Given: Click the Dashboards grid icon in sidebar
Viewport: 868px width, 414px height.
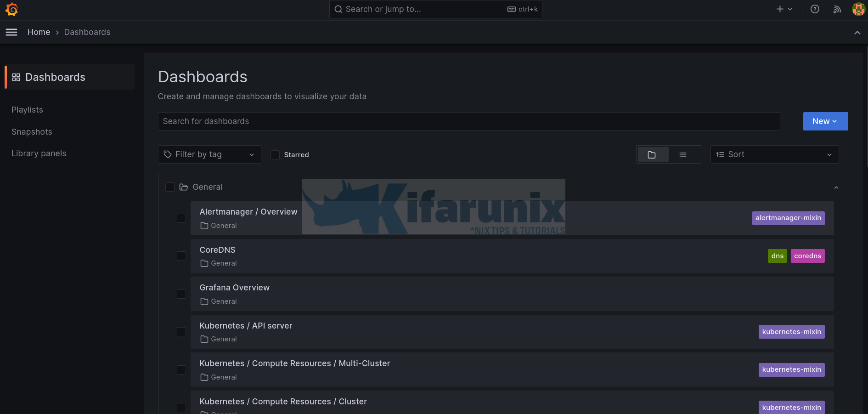Looking at the screenshot, I should click(16, 77).
